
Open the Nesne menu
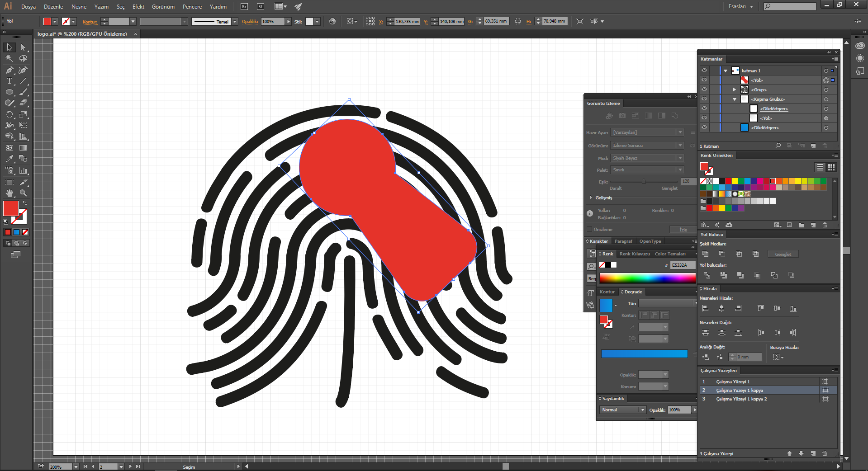79,7
